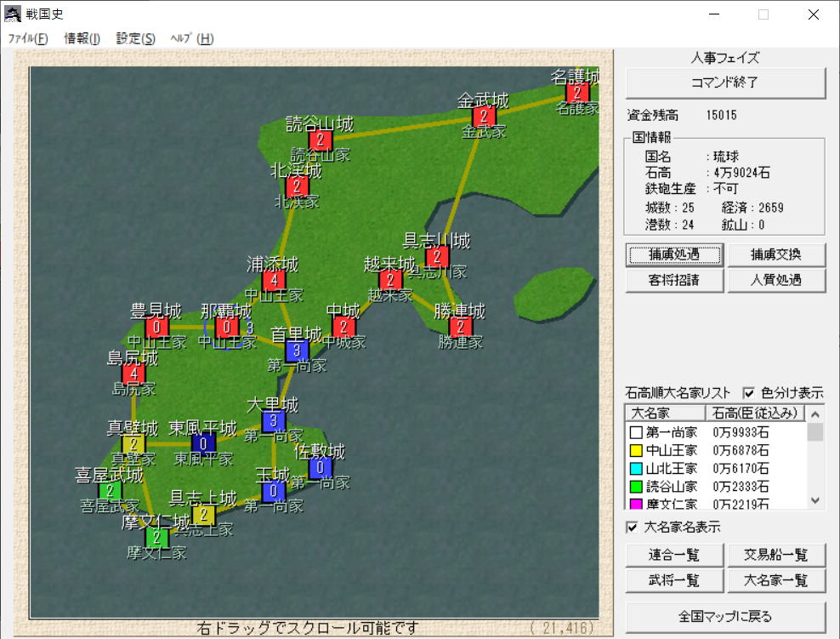This screenshot has height=639, width=840.
Task: Select the yellow 真壁城 castle marker
Action: [x=133, y=443]
